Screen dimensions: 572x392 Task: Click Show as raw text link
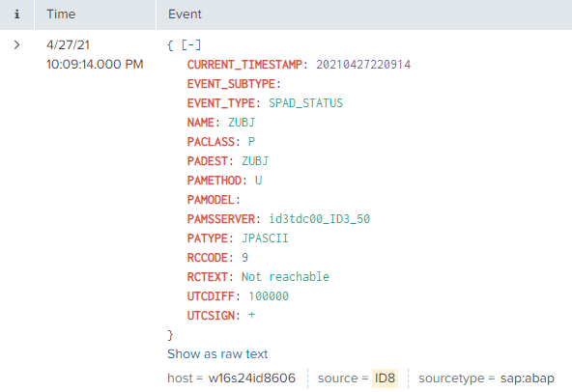click(217, 353)
